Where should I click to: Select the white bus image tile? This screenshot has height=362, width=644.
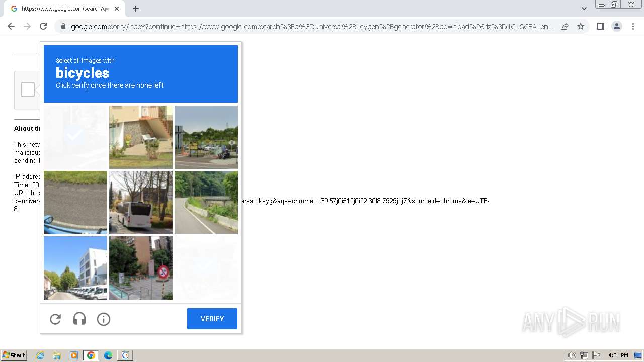click(x=141, y=203)
